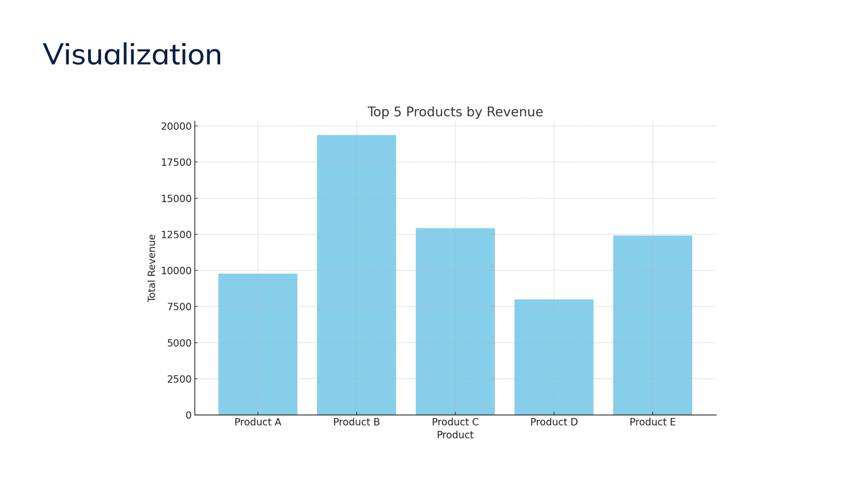This screenshot has height=478, width=868.
Task: Select the 10000 y-axis tick label
Action: click(176, 271)
